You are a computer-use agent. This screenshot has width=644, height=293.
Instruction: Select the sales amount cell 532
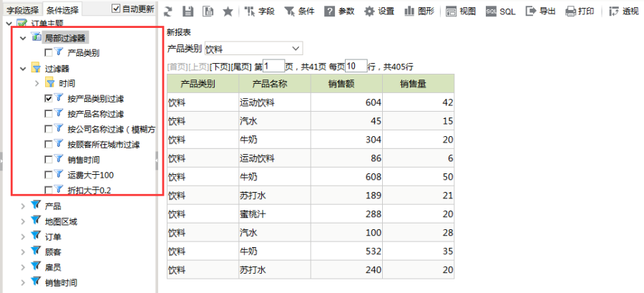click(x=346, y=251)
